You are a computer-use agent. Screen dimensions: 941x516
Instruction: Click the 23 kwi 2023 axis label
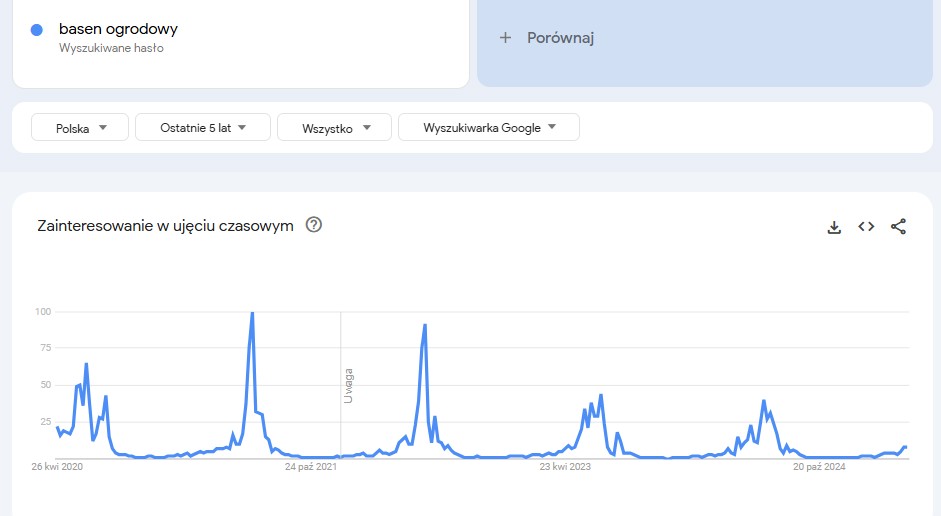(565, 467)
